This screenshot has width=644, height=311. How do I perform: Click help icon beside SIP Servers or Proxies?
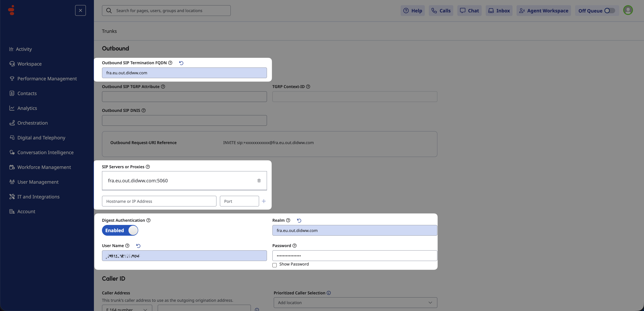pyautogui.click(x=148, y=167)
